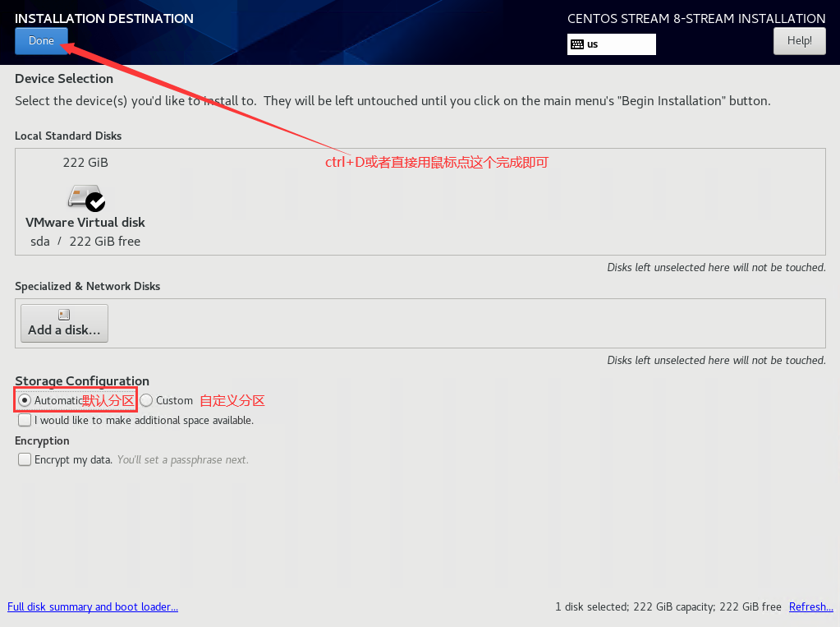Click the Specialized & Network Disks heading
Screen dimensions: 840x627
(87, 286)
